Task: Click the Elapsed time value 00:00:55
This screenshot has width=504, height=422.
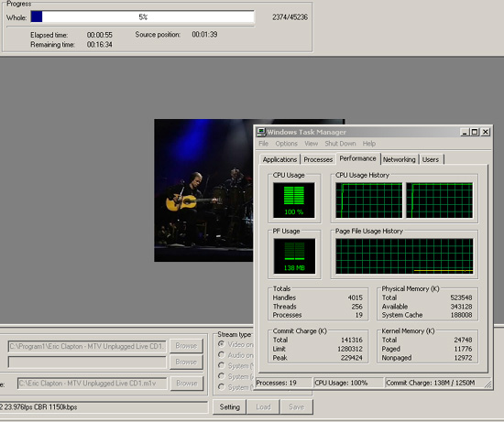Action: 100,35
